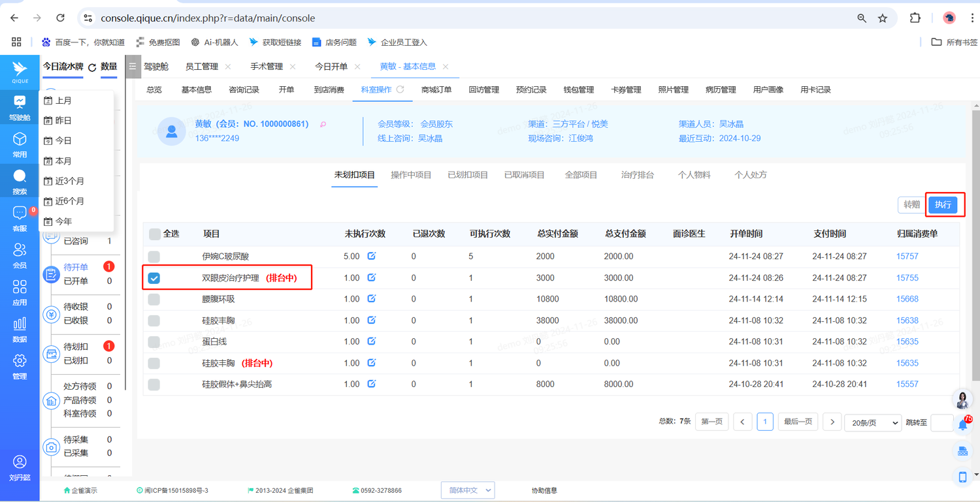The height and width of the screenshot is (502, 980).
Task: Open consumption order link 15757
Action: point(907,257)
